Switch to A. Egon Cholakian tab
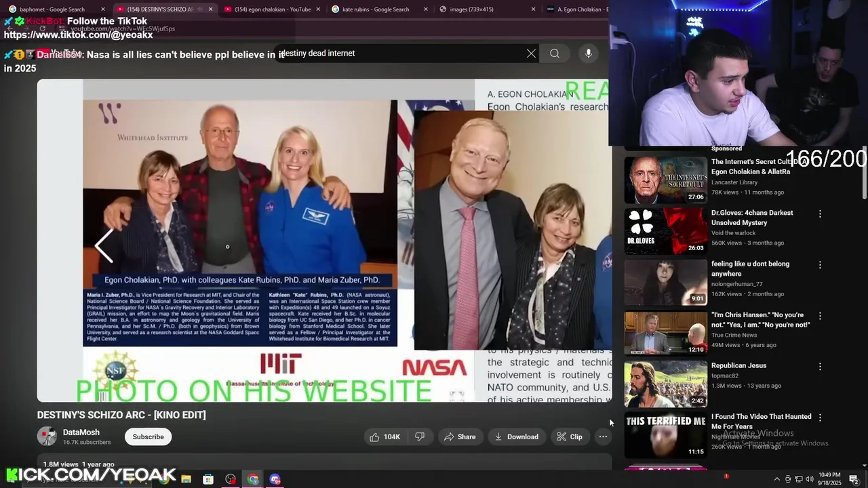This screenshot has height=488, width=868. coord(576,9)
